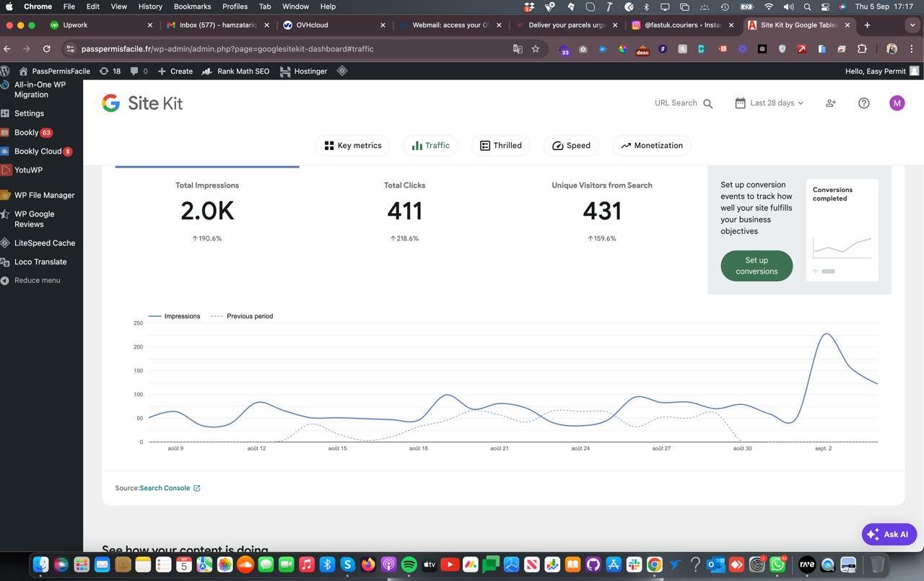Screen dimensions: 924x581
Task: Click the translate page icon
Action: pos(518,49)
